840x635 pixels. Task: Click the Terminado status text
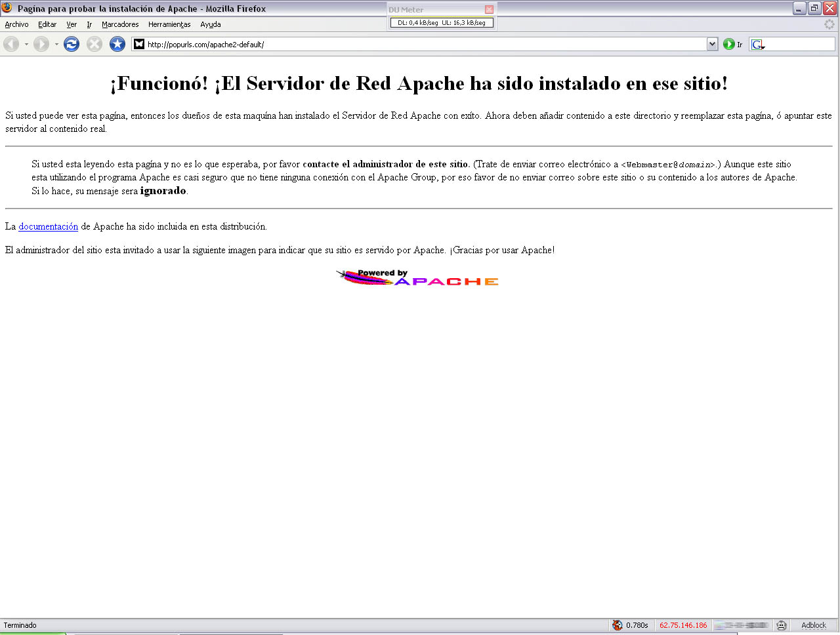tap(20, 625)
